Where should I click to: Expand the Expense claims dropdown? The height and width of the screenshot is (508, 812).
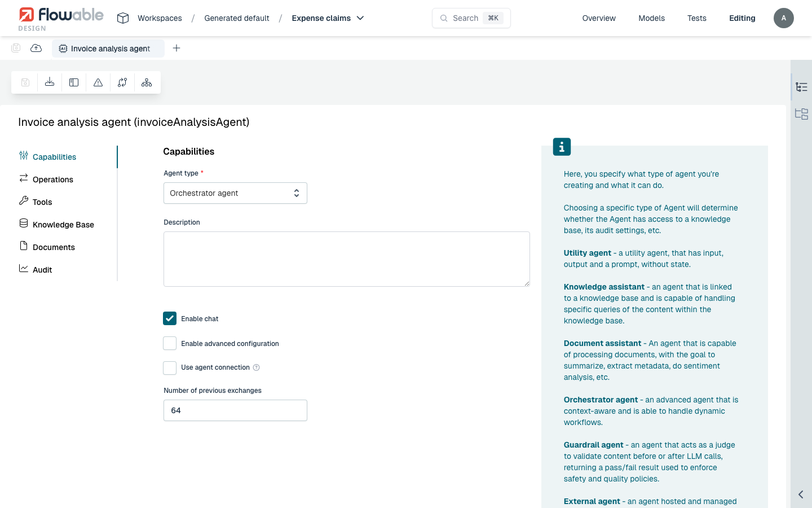tap(328, 18)
